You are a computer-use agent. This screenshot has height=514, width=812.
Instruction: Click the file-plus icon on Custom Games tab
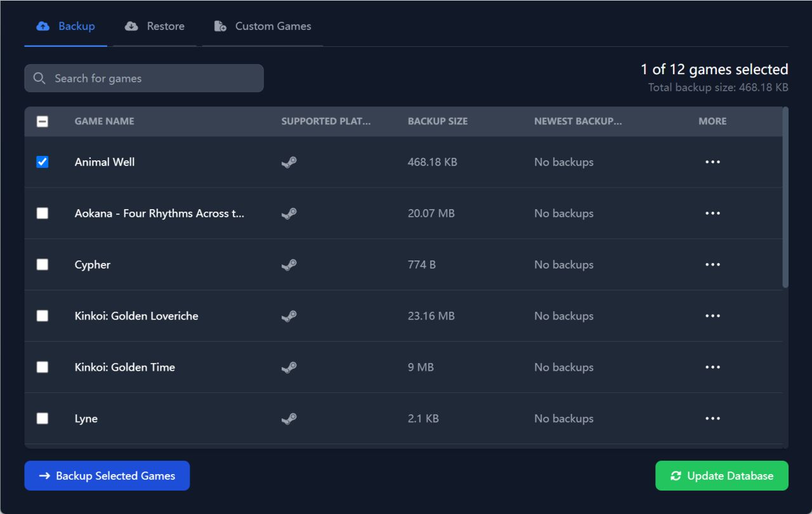click(220, 27)
